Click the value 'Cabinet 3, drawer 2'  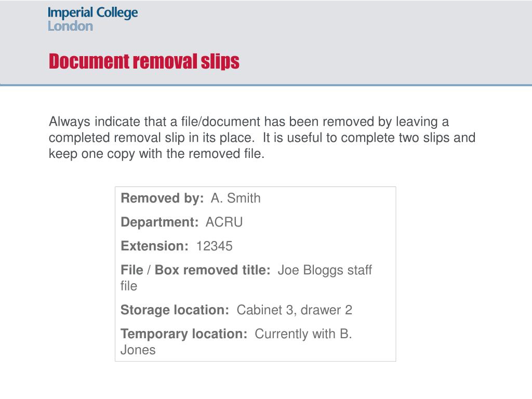(x=294, y=310)
